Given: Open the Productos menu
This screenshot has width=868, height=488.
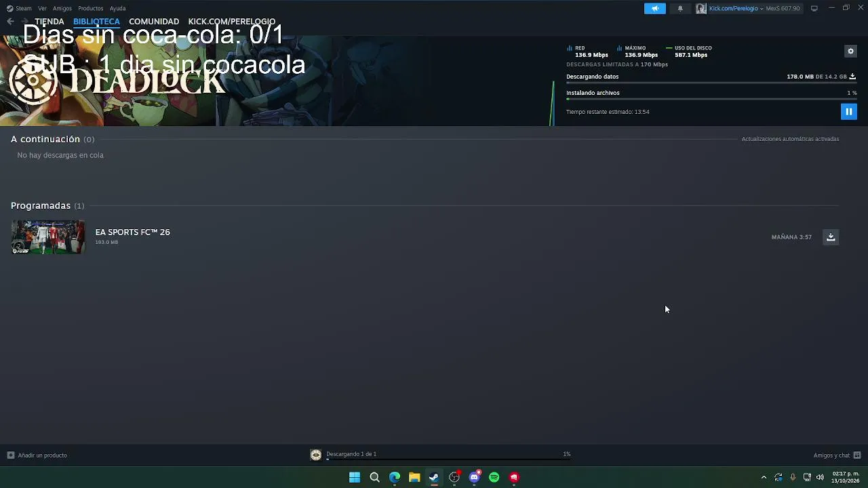Looking at the screenshot, I should click(x=90, y=8).
